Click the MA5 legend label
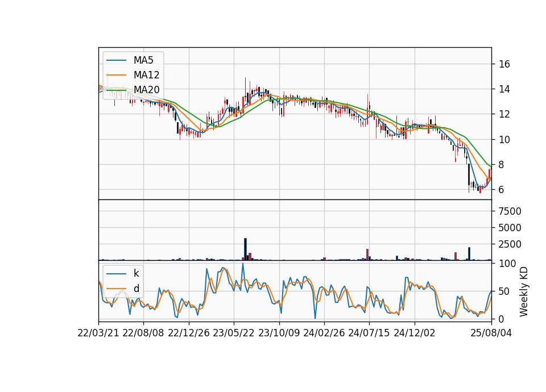 (x=143, y=60)
